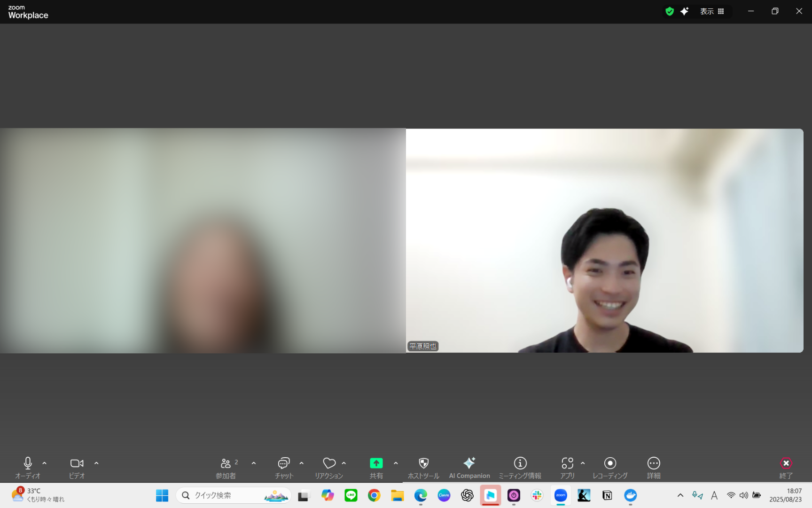
Task: Click the green encryption shield icon
Action: [670, 11]
